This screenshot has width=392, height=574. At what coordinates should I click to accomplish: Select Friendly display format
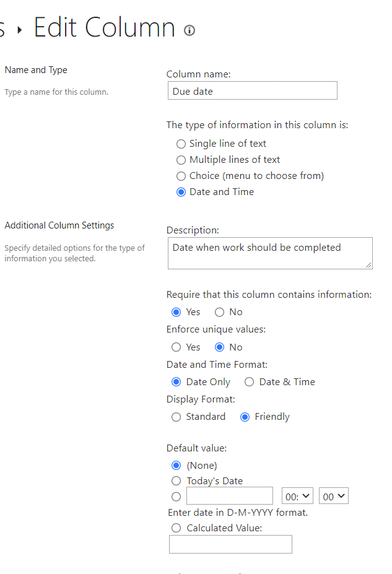(x=245, y=417)
